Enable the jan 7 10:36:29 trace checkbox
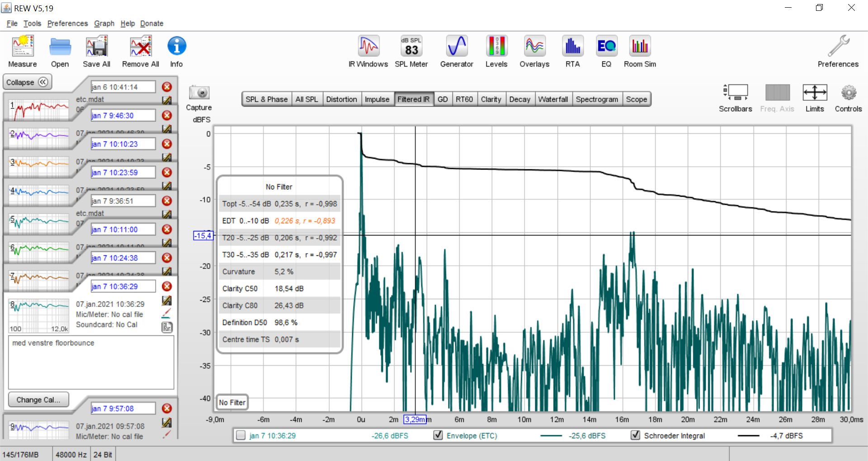The height and width of the screenshot is (461, 868). click(x=241, y=435)
